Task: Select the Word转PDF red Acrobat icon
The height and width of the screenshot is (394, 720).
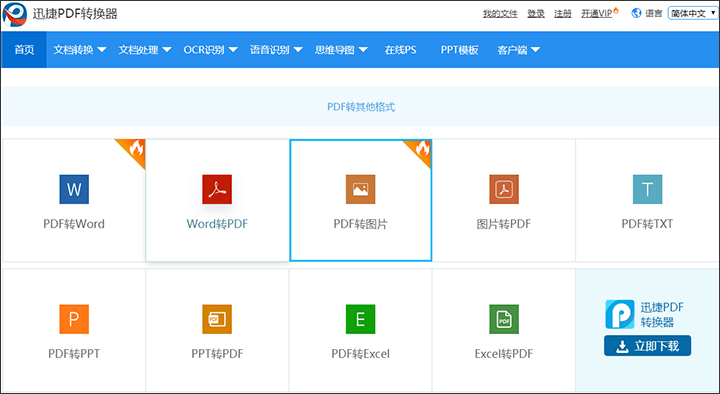Action: point(217,189)
